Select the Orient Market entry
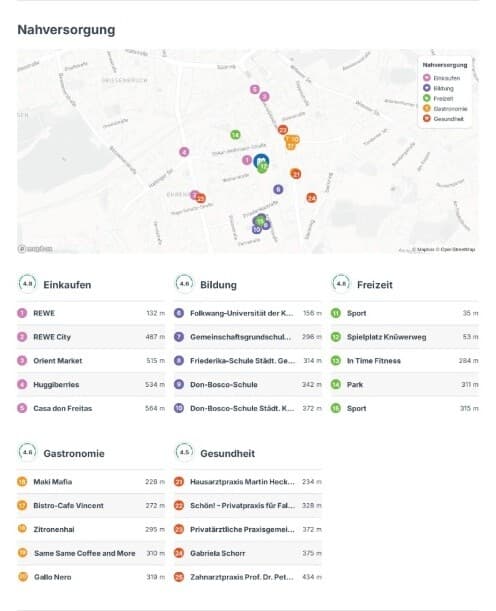 tap(91, 360)
